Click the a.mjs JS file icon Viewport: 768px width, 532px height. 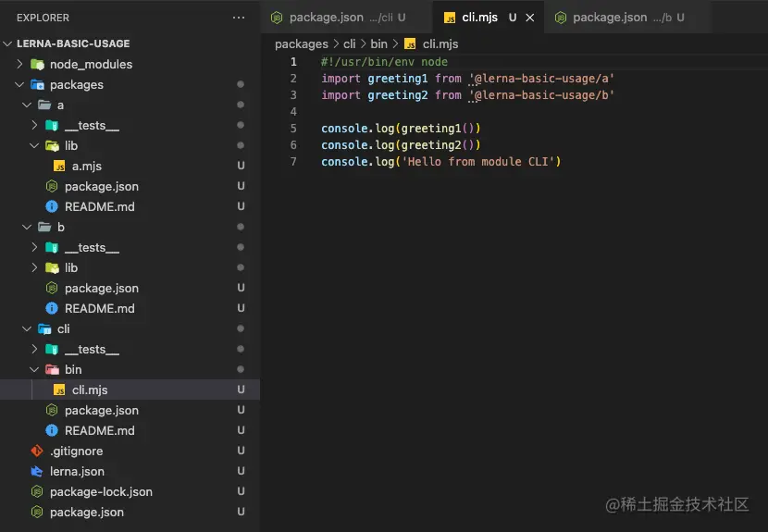59,166
